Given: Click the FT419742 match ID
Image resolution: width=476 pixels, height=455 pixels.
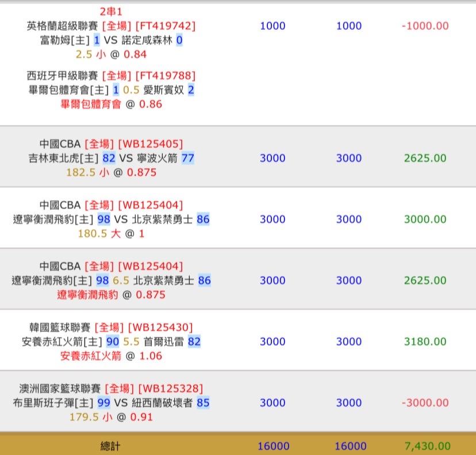Looking at the screenshot, I should point(166,26).
